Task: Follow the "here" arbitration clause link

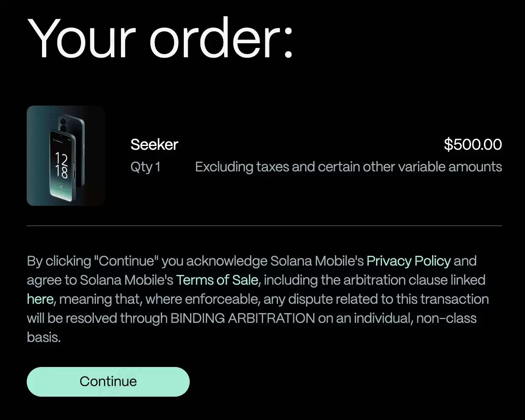Action: pos(40,299)
